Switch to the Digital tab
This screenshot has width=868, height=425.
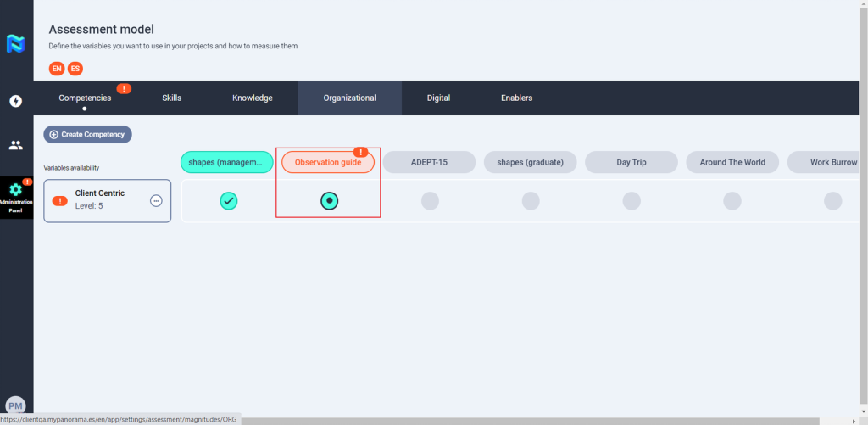click(438, 98)
